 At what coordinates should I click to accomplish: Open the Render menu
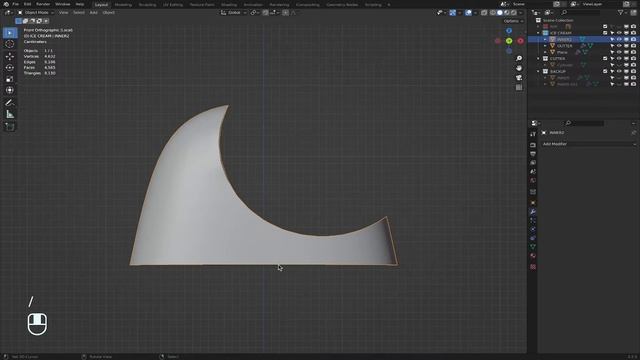[x=43, y=4]
